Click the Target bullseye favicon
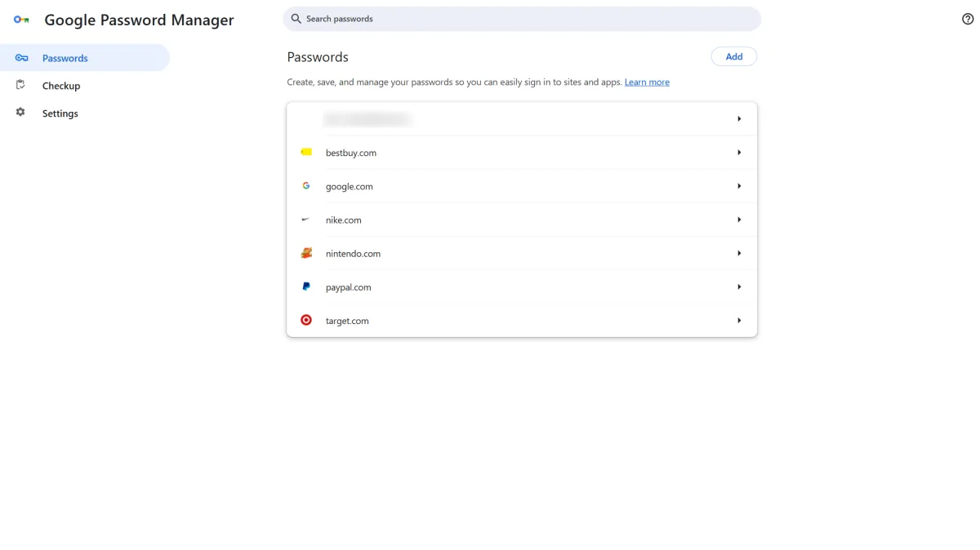 point(306,321)
